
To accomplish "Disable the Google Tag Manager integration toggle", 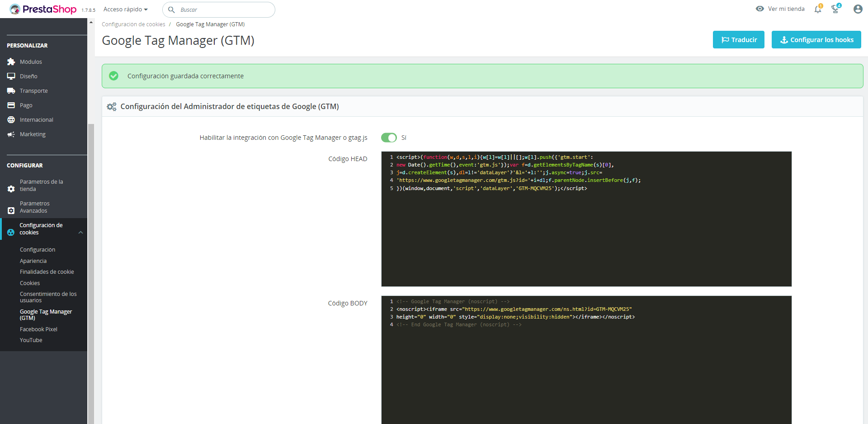I will pyautogui.click(x=389, y=138).
